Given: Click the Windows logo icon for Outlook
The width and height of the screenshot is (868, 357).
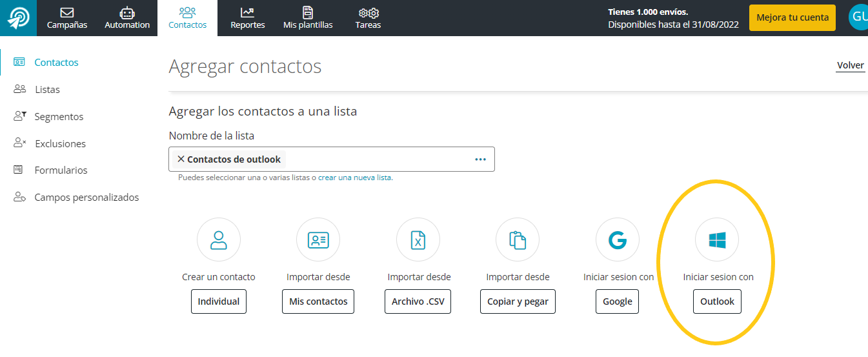Looking at the screenshot, I should click(x=717, y=240).
